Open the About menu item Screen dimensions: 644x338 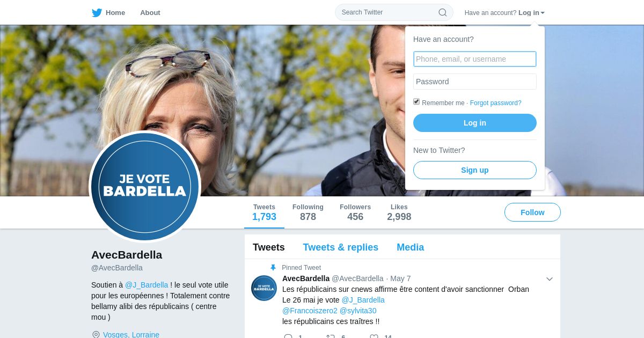(x=150, y=13)
